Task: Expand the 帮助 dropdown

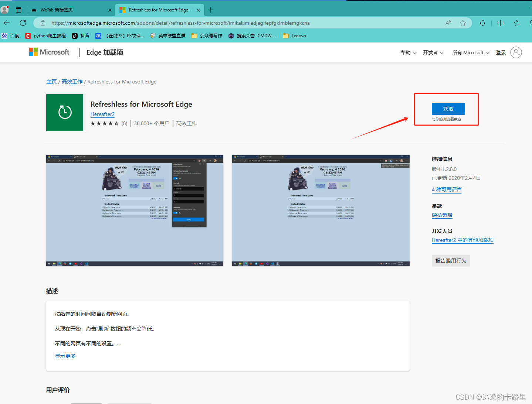Action: (409, 52)
